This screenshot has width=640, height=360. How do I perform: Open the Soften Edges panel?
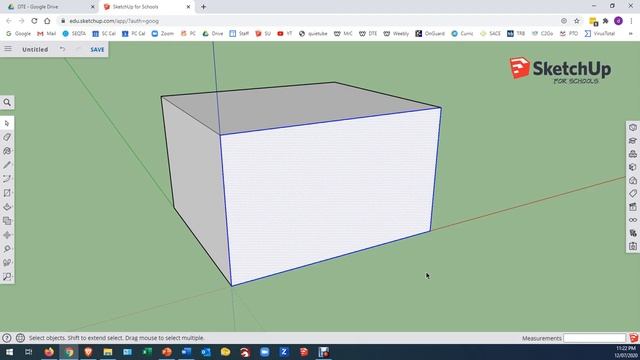633,233
